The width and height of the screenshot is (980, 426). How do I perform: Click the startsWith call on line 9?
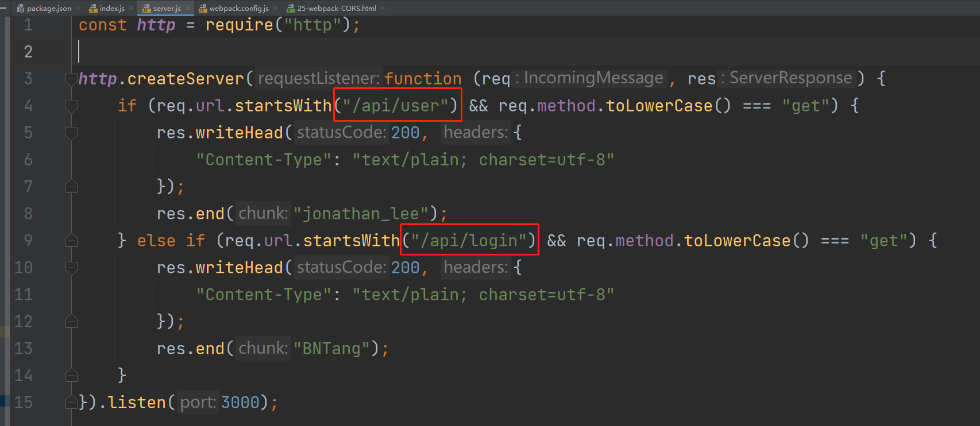click(x=352, y=241)
